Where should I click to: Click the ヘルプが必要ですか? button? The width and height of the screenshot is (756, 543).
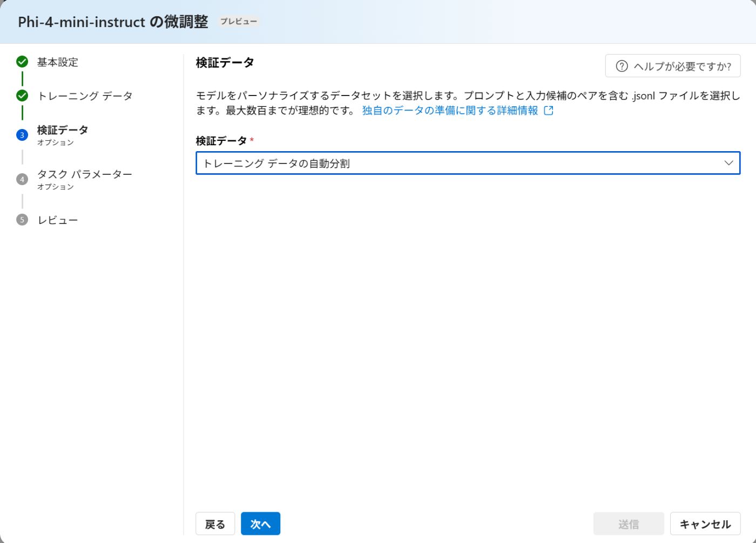673,66
